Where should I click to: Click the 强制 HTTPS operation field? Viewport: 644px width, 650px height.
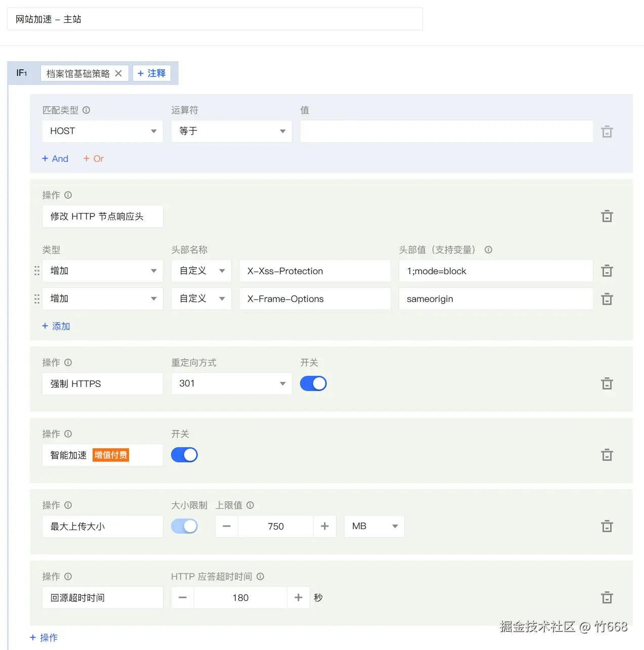point(103,383)
